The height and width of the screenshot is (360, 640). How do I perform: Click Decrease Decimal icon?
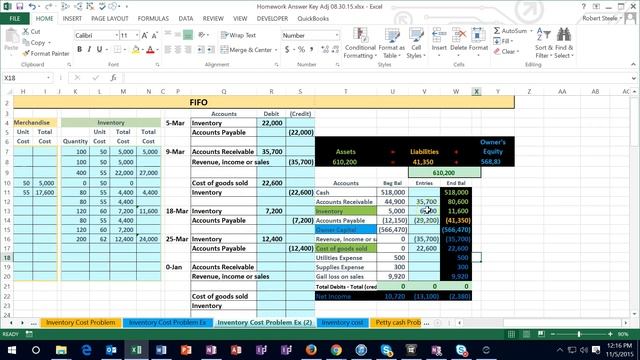[335, 50]
